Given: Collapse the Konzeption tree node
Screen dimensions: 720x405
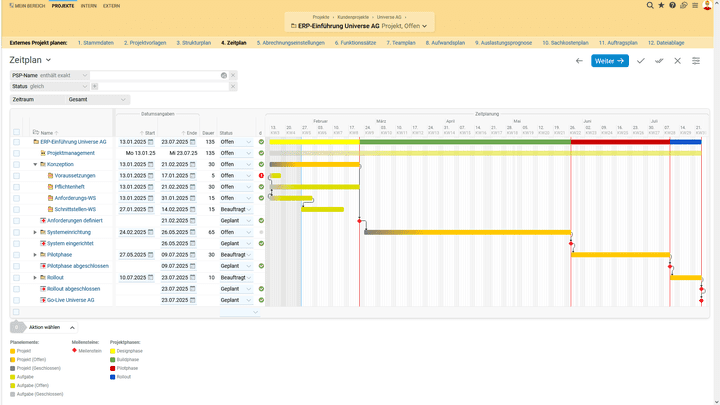Looking at the screenshot, I should [35, 164].
